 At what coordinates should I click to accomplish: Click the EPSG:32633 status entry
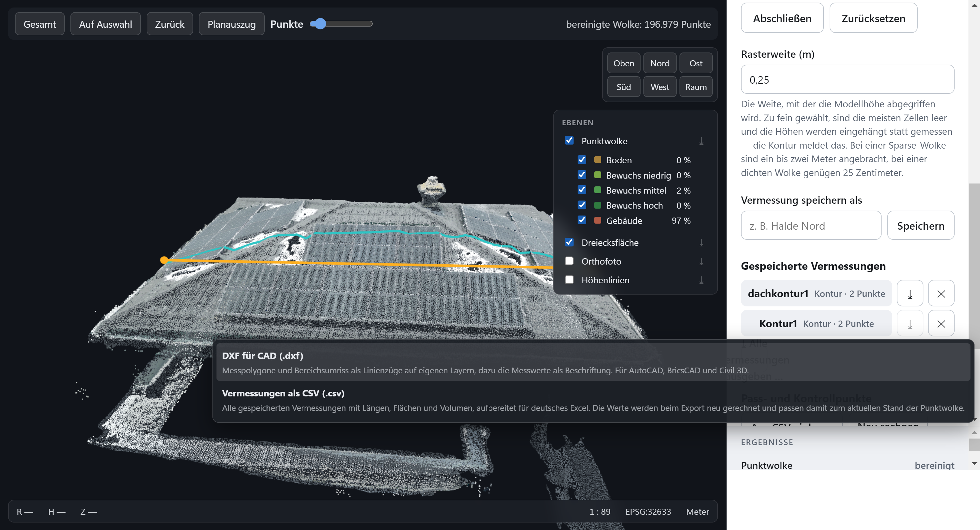coord(648,512)
